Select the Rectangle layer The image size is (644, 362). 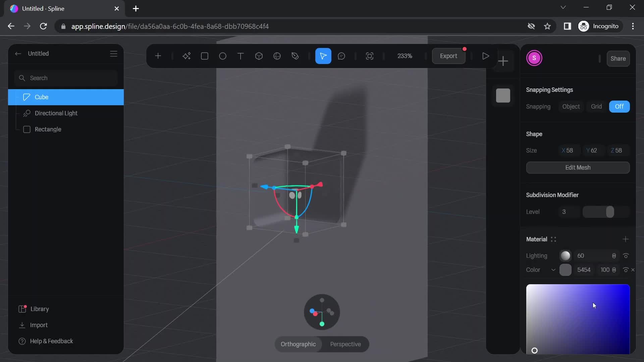tap(66, 129)
